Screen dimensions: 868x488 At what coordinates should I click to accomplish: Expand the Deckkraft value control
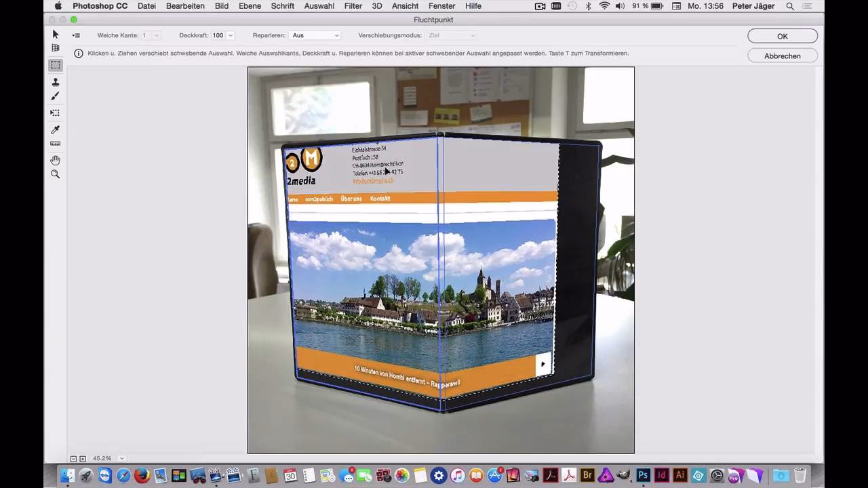[229, 35]
